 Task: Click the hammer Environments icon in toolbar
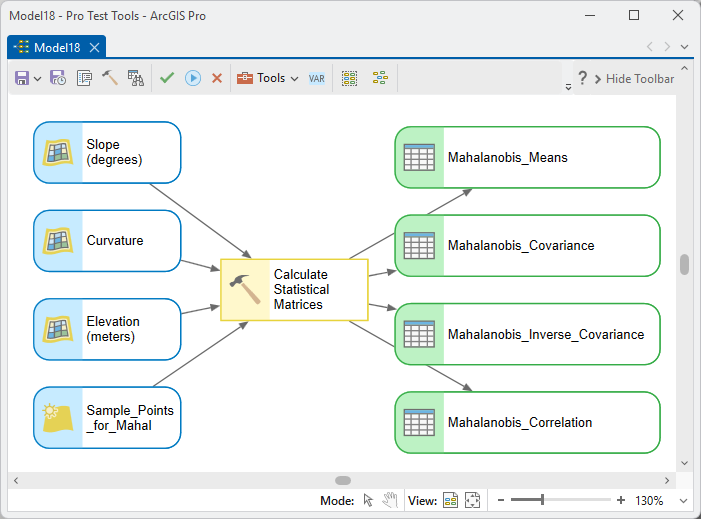point(110,78)
